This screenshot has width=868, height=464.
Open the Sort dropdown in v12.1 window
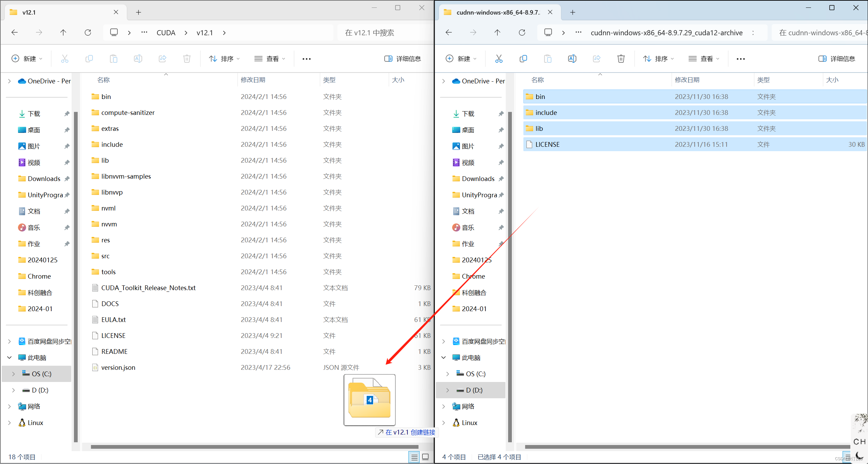pos(224,59)
